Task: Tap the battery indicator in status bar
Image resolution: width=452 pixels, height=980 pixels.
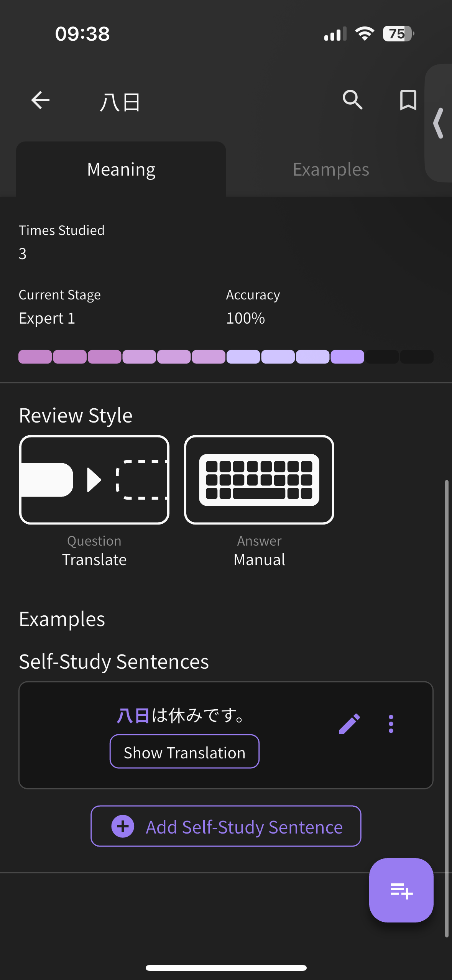Action: [x=398, y=34]
